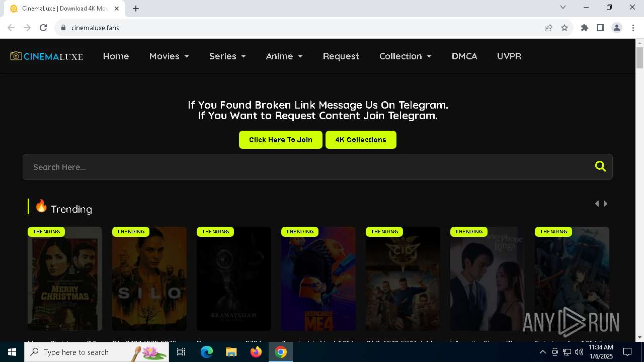This screenshot has width=644, height=362.
Task: Open network tray icon
Action: [567, 352]
